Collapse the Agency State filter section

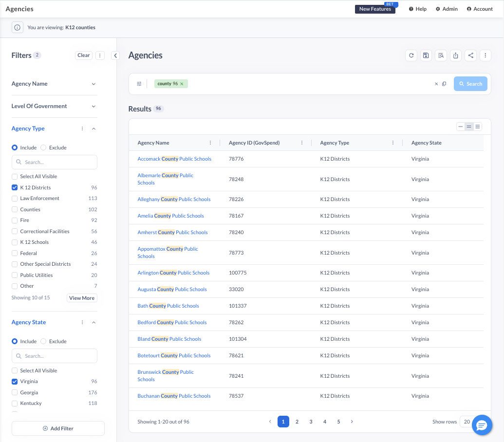tap(93, 322)
